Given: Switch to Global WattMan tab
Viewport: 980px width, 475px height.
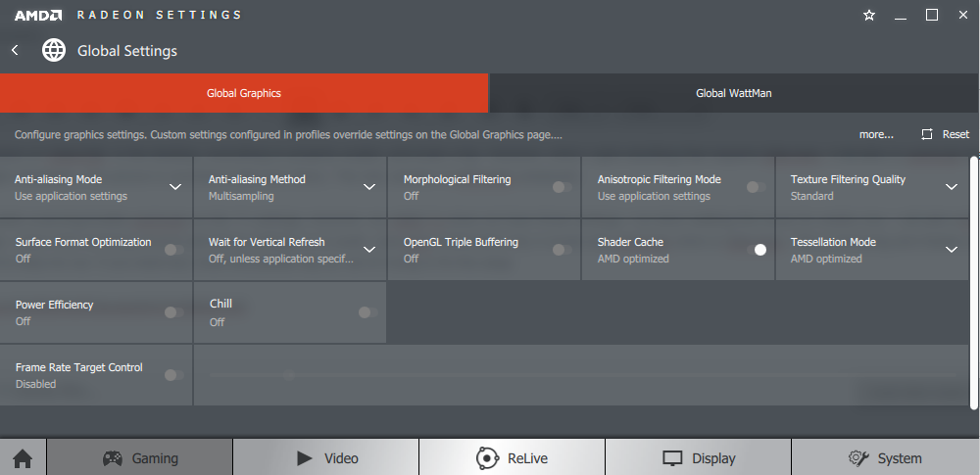Looking at the screenshot, I should click(x=734, y=93).
